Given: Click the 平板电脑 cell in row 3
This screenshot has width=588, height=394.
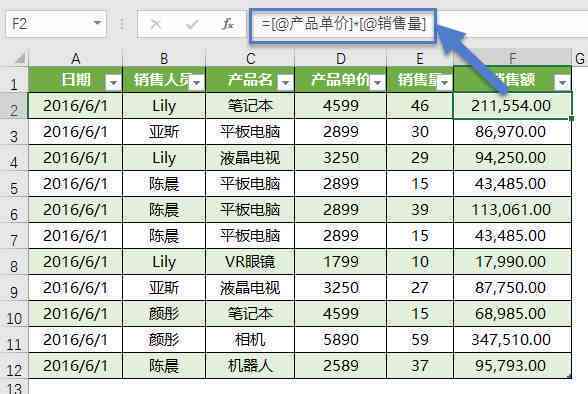Looking at the screenshot, I should [x=250, y=132].
